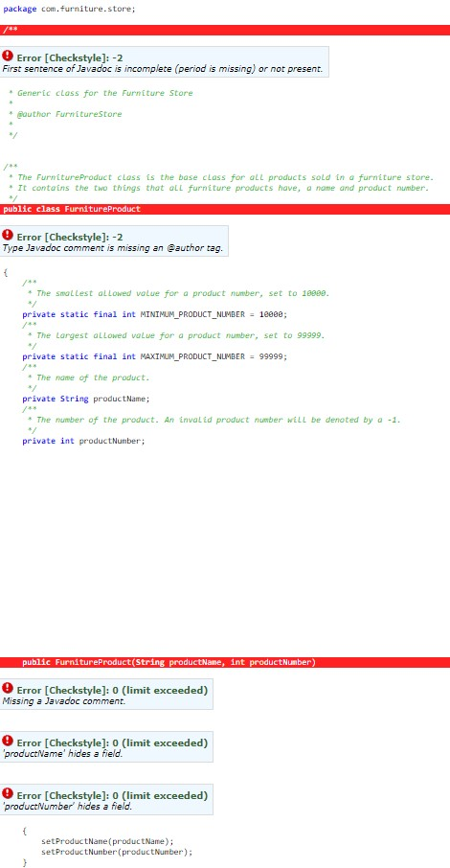
Task: Click 'The FurnitureProduct class is the base class' comment line
Action: (221, 177)
